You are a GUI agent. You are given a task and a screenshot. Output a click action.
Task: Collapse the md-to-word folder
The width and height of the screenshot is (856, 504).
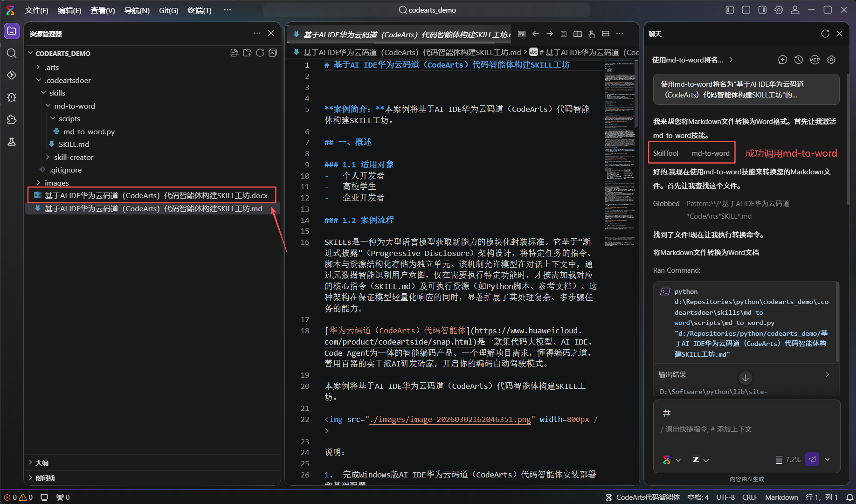48,106
